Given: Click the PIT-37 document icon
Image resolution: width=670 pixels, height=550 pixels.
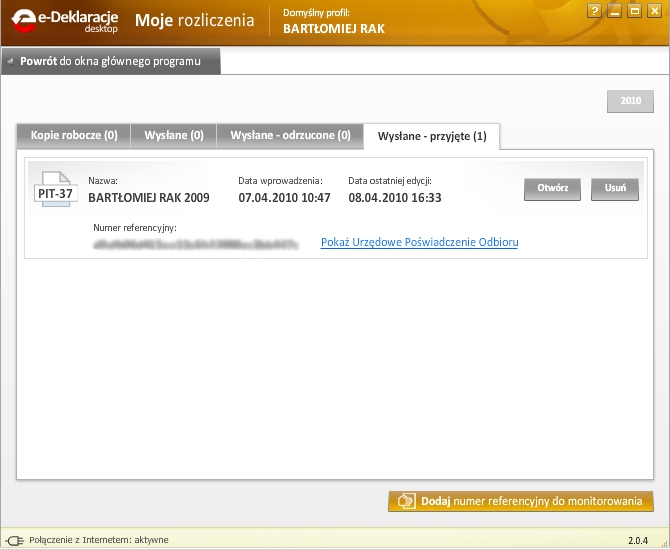Looking at the screenshot, I should [x=56, y=189].
